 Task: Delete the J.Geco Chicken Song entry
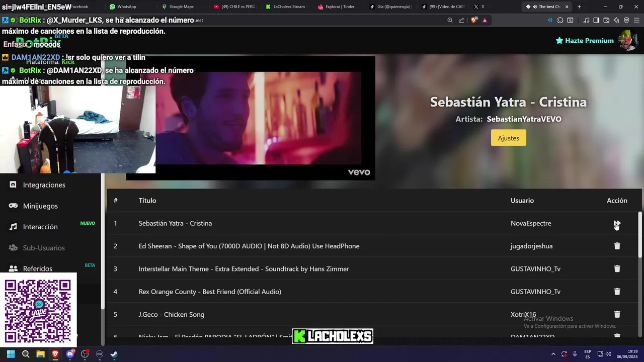(x=617, y=314)
